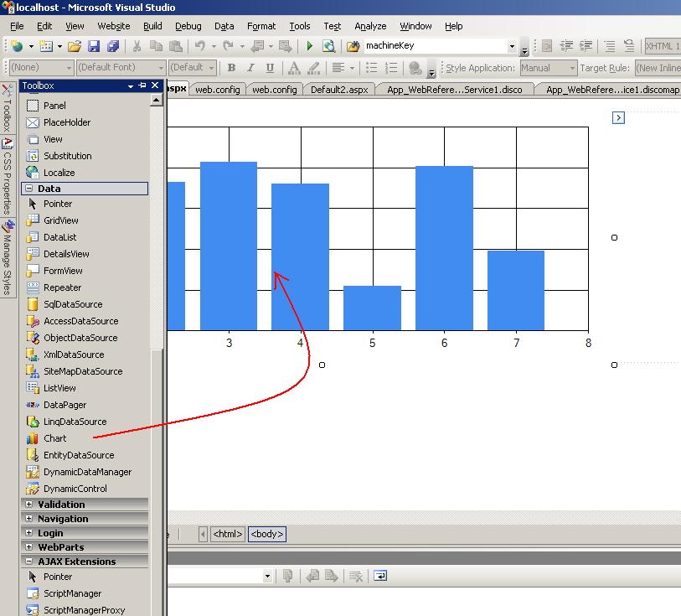This screenshot has height=616, width=681.
Task: Toggle the Toolbox auto-hide pin
Action: coord(142,85)
